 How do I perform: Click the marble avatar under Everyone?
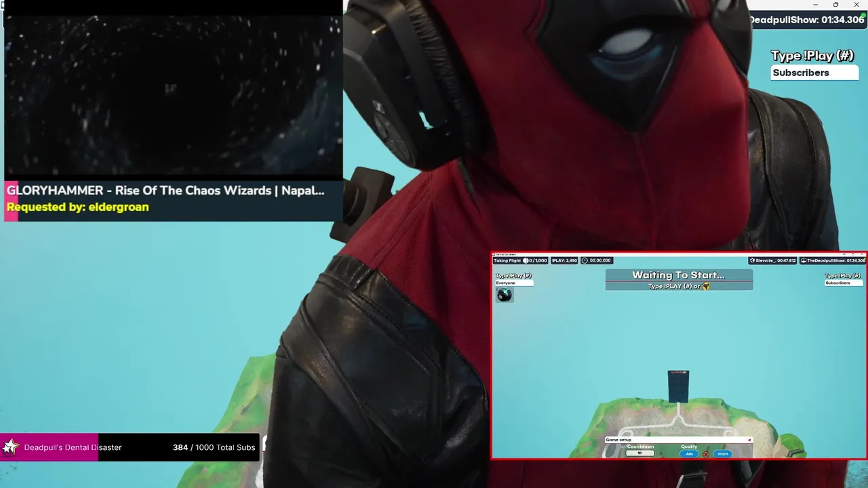tap(505, 295)
